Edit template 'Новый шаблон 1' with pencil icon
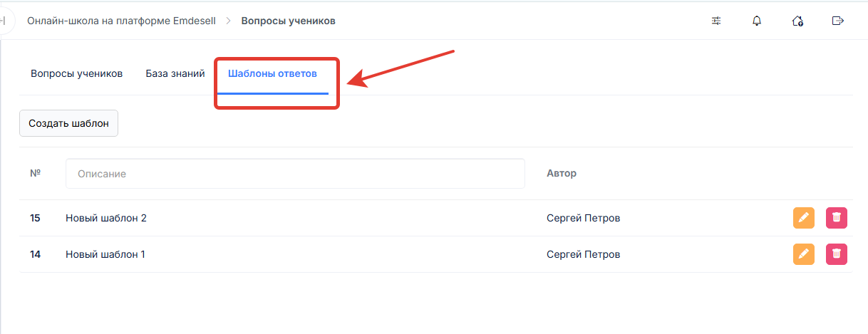Image resolution: width=868 pixels, height=334 pixels. pos(804,254)
